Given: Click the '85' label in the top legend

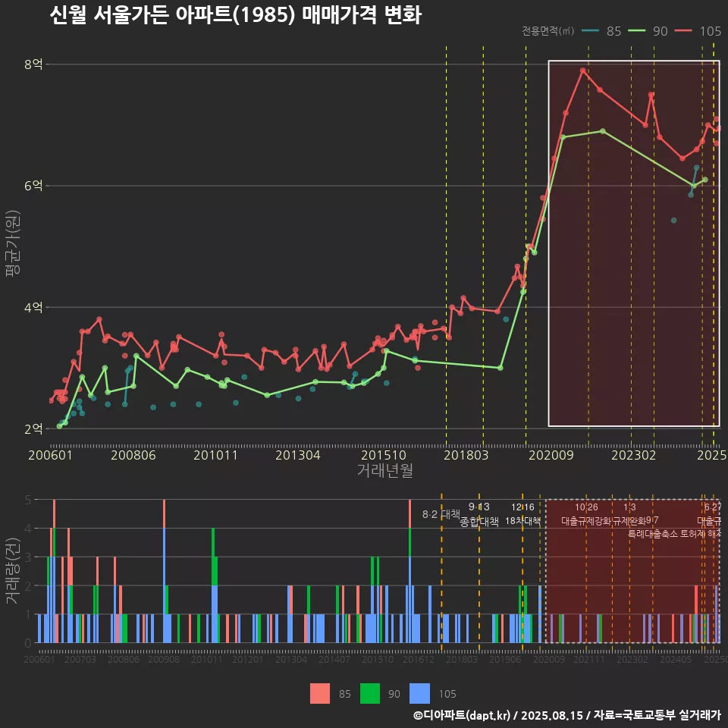Looking at the screenshot, I should click(613, 31).
